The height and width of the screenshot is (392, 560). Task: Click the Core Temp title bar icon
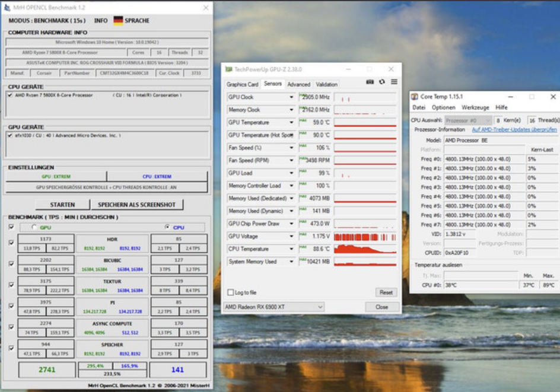tap(414, 97)
